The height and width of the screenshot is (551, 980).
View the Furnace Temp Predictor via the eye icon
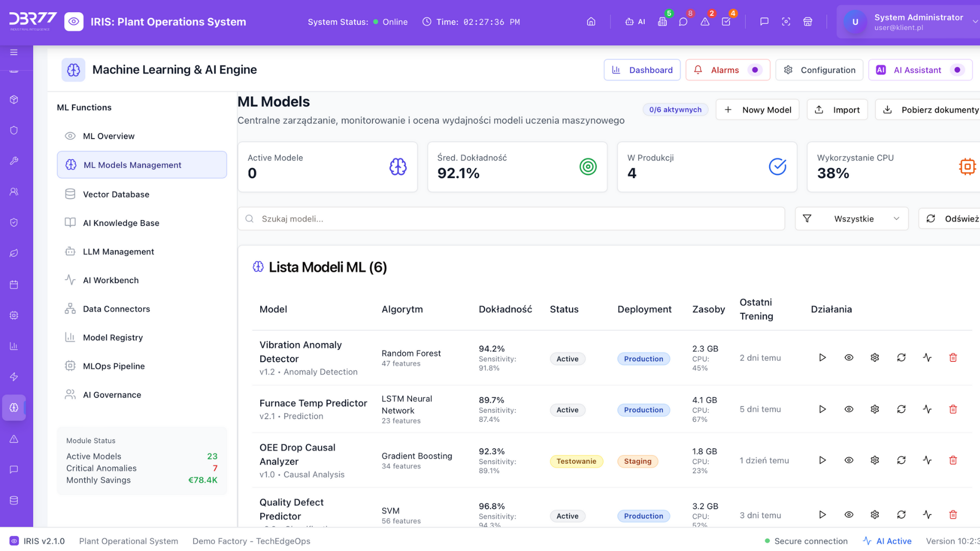[849, 409]
